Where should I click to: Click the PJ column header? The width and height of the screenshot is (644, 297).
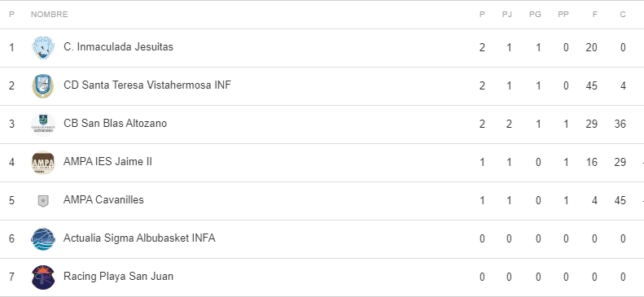[507, 15]
